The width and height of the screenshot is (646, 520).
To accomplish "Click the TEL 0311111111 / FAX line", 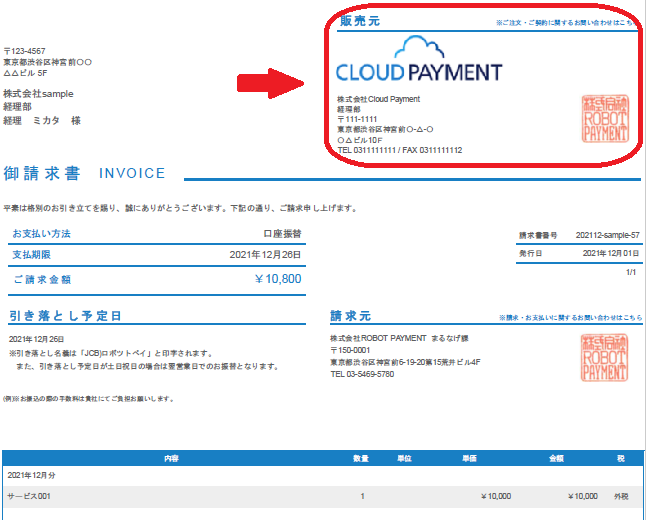I will click(400, 150).
